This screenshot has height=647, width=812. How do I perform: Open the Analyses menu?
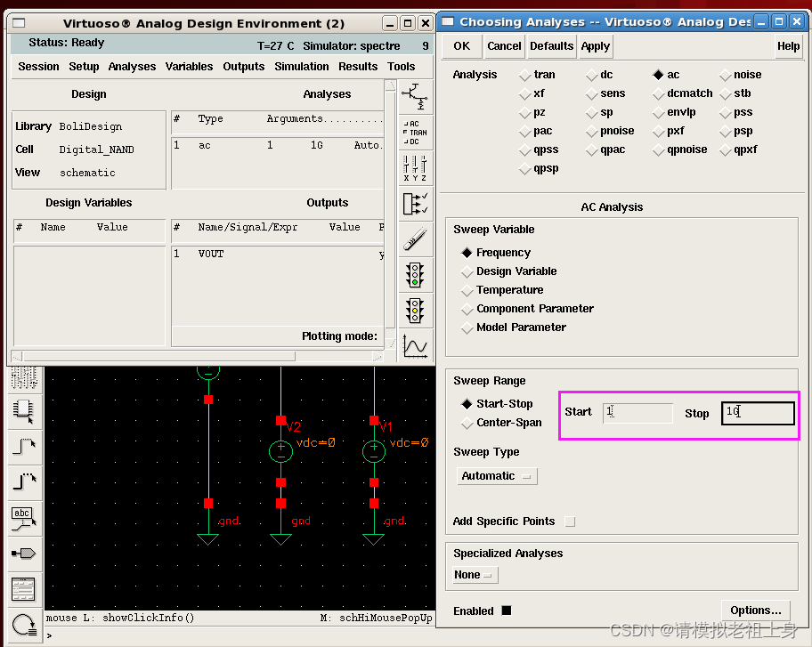tap(132, 67)
